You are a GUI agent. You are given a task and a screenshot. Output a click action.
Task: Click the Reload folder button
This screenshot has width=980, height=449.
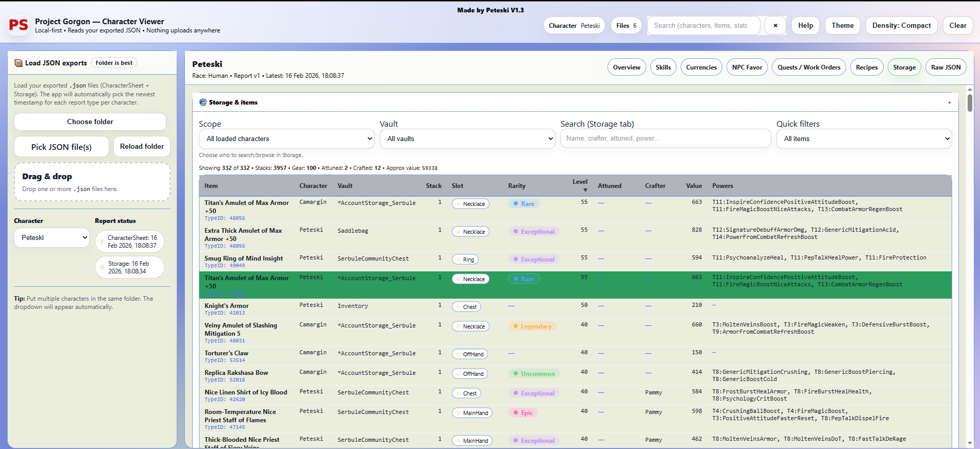[x=142, y=146]
